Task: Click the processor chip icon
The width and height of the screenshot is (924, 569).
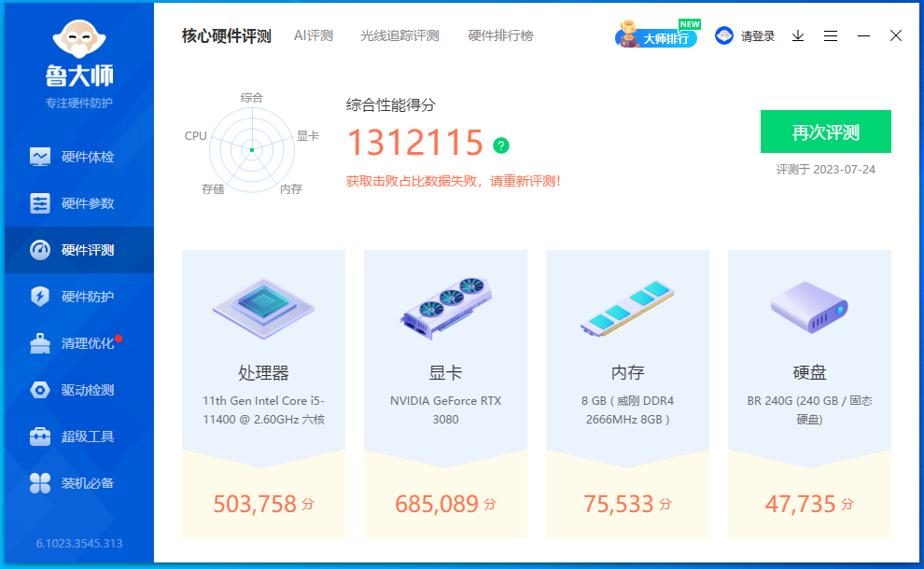Action: [263, 308]
